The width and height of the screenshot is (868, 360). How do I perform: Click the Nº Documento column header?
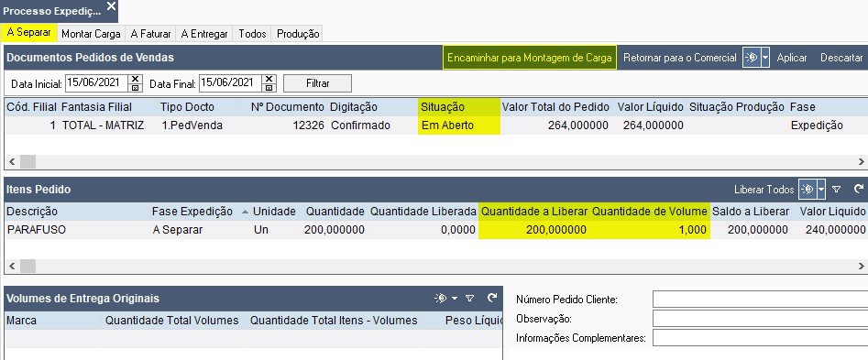(x=287, y=107)
